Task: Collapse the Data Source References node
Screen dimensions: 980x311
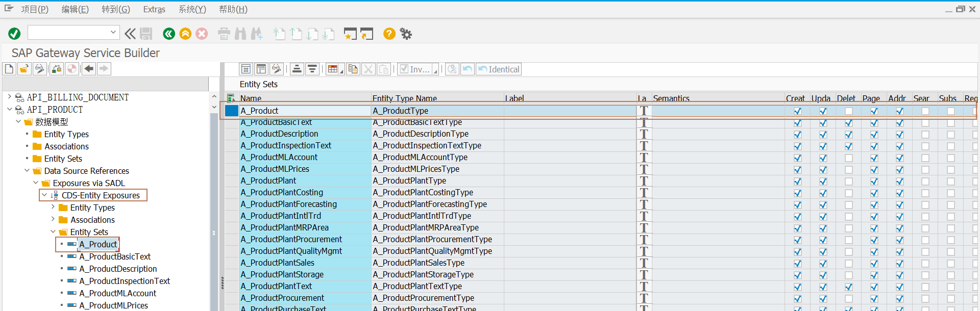Action: click(27, 170)
